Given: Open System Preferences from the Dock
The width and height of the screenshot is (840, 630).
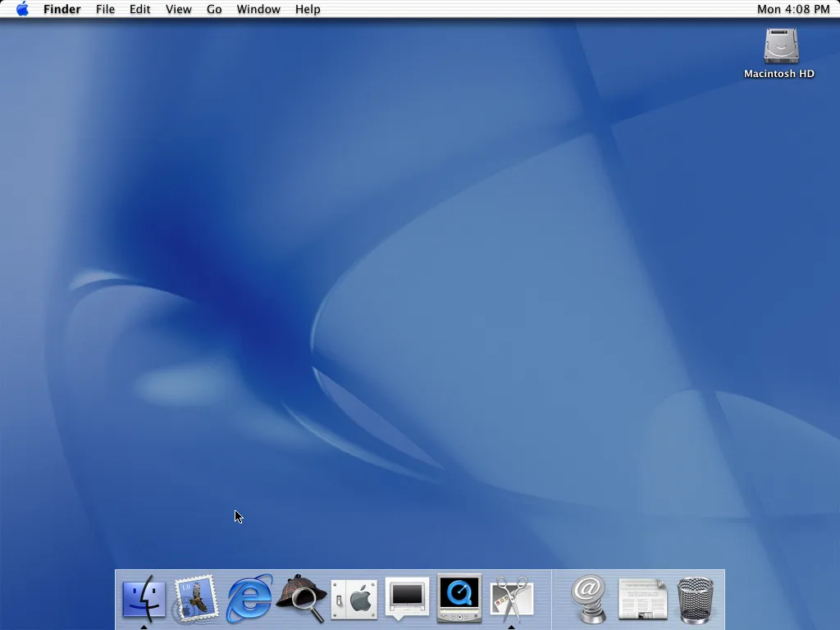Looking at the screenshot, I should pos(354,599).
